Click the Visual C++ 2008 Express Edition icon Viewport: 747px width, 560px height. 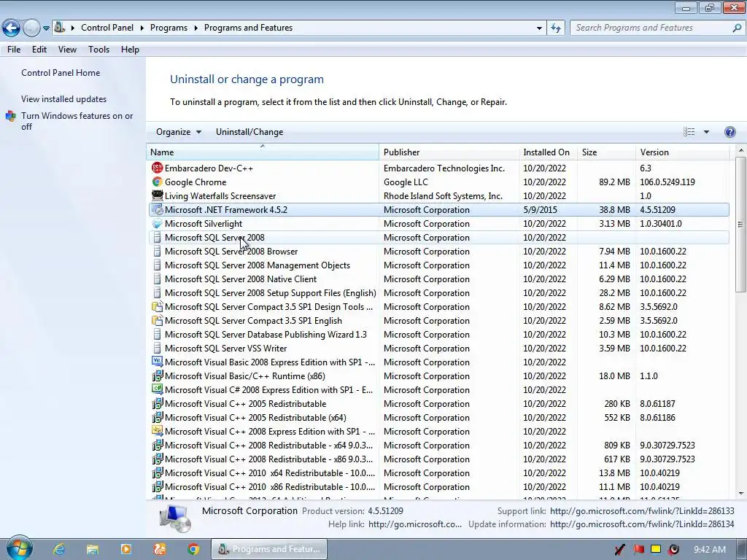(157, 431)
